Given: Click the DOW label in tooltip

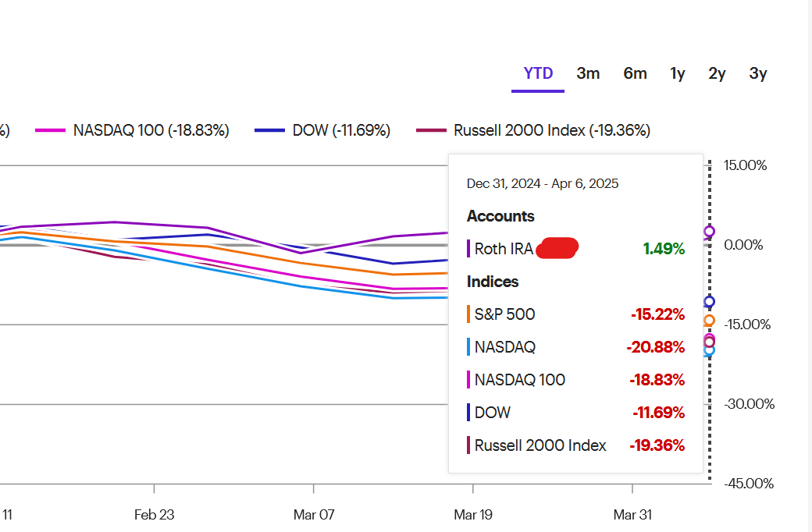Looking at the screenshot, I should point(493,413).
